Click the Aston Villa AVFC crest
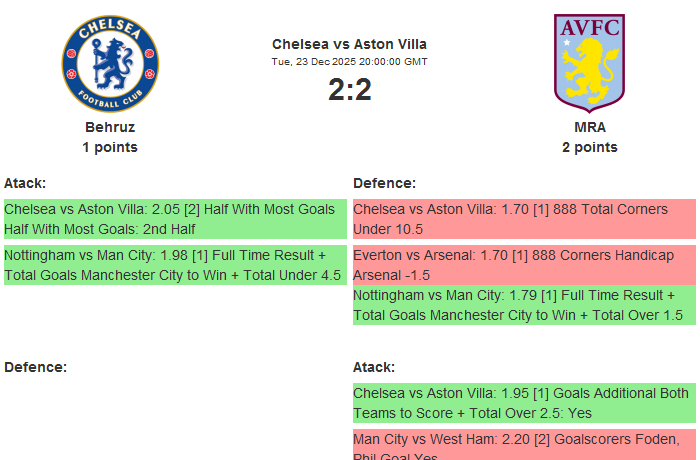 pyautogui.click(x=589, y=62)
